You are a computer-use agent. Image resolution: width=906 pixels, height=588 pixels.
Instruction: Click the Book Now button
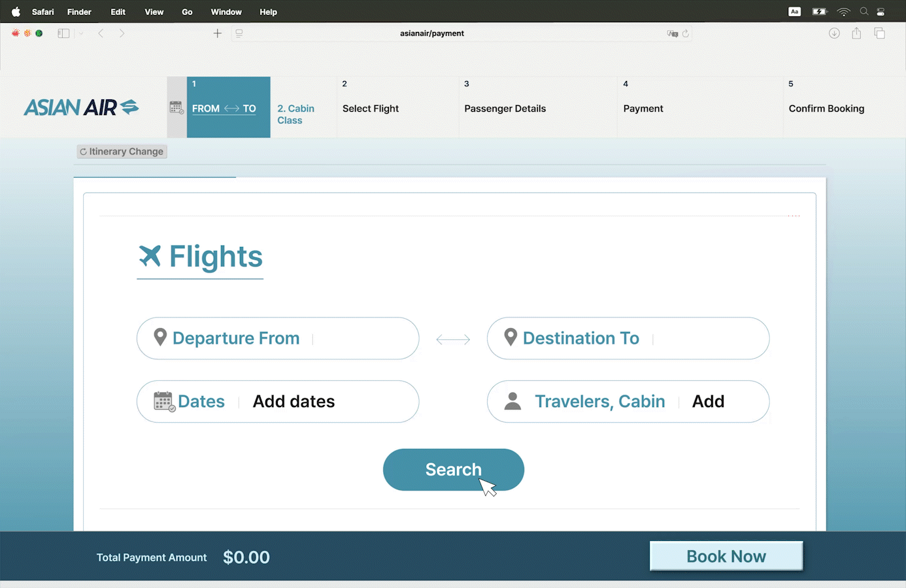click(x=726, y=556)
